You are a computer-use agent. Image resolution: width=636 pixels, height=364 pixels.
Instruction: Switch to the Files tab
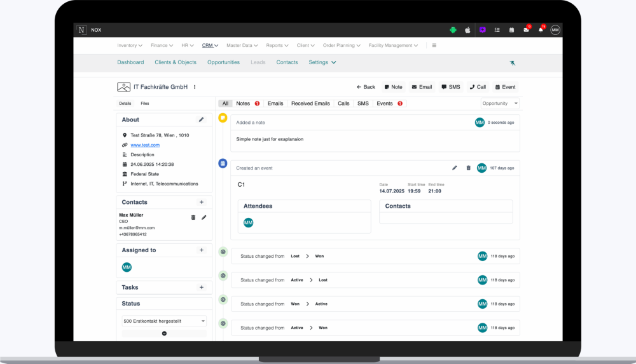point(145,104)
